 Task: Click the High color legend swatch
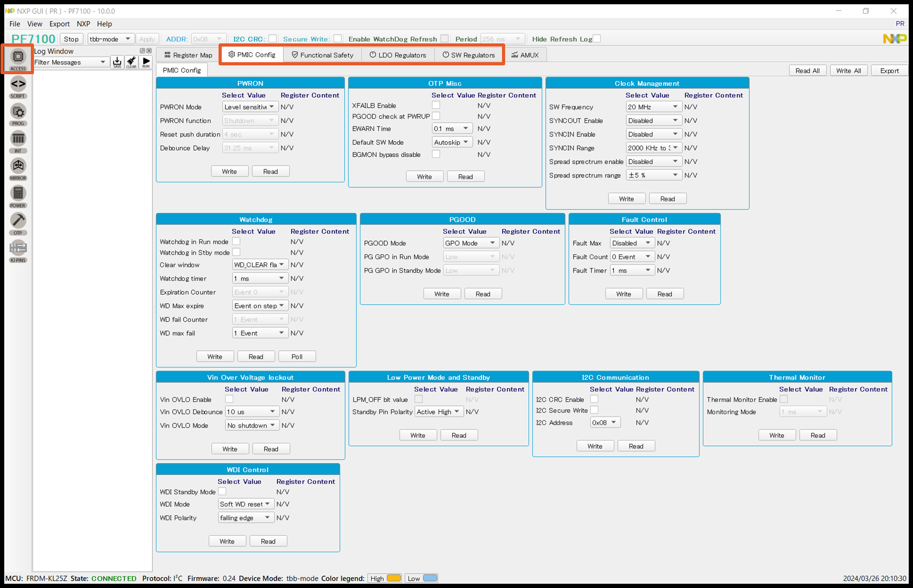pos(394,578)
